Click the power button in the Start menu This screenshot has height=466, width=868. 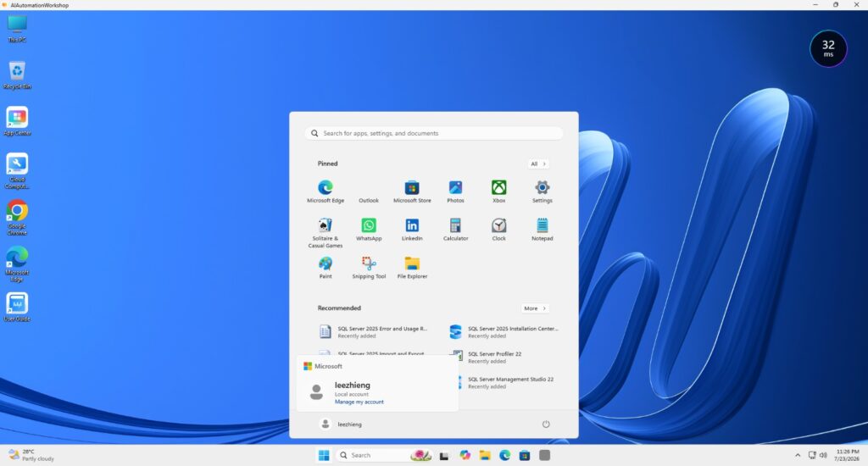[546, 424]
